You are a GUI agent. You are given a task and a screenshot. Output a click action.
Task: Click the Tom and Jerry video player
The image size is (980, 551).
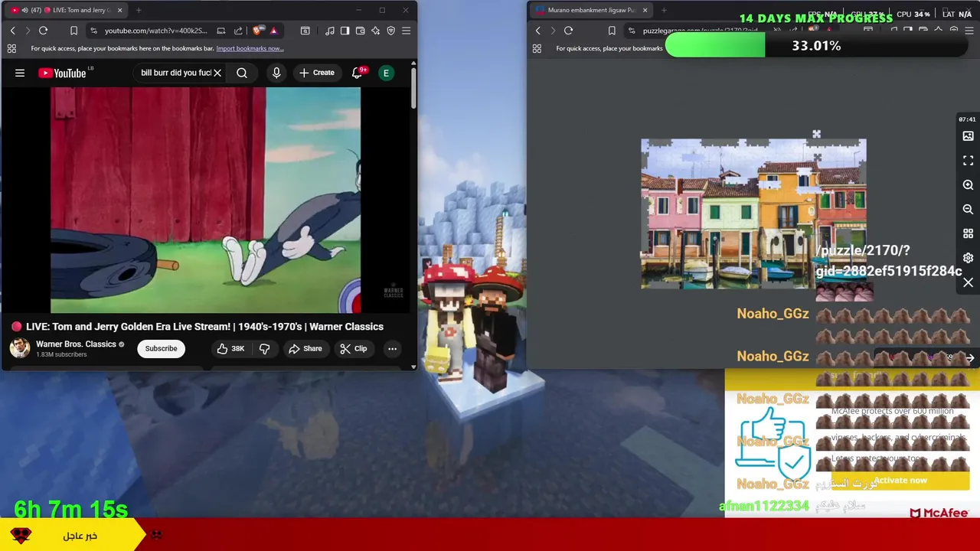coord(205,201)
